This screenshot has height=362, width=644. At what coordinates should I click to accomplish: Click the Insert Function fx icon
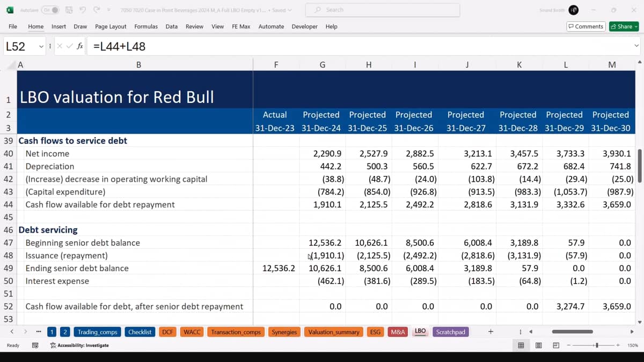click(80, 47)
